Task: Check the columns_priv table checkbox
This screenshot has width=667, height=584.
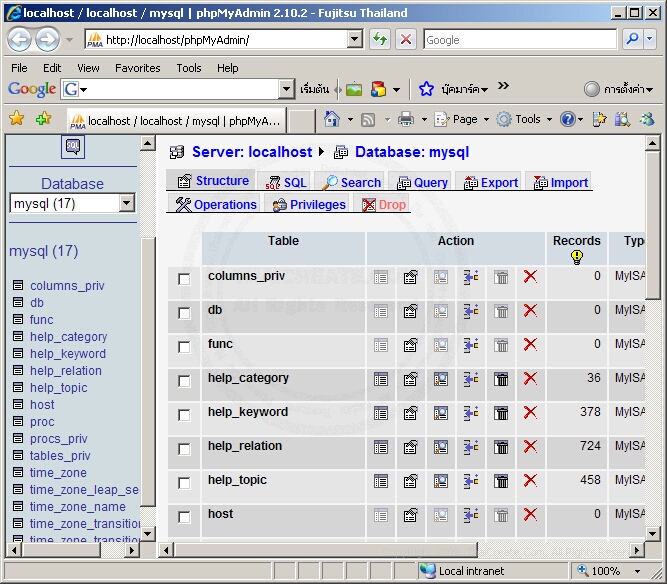Action: coord(184,279)
